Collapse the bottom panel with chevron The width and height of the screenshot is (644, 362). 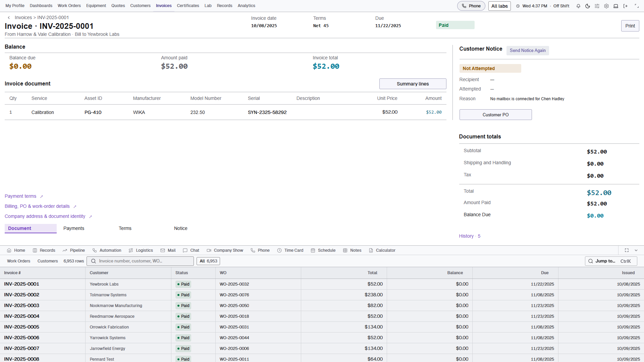(636, 250)
